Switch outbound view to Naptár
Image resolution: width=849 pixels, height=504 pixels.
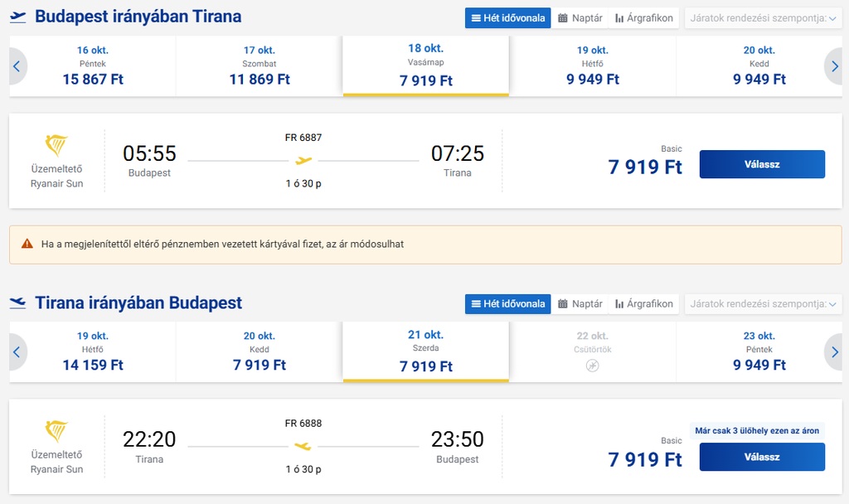580,18
